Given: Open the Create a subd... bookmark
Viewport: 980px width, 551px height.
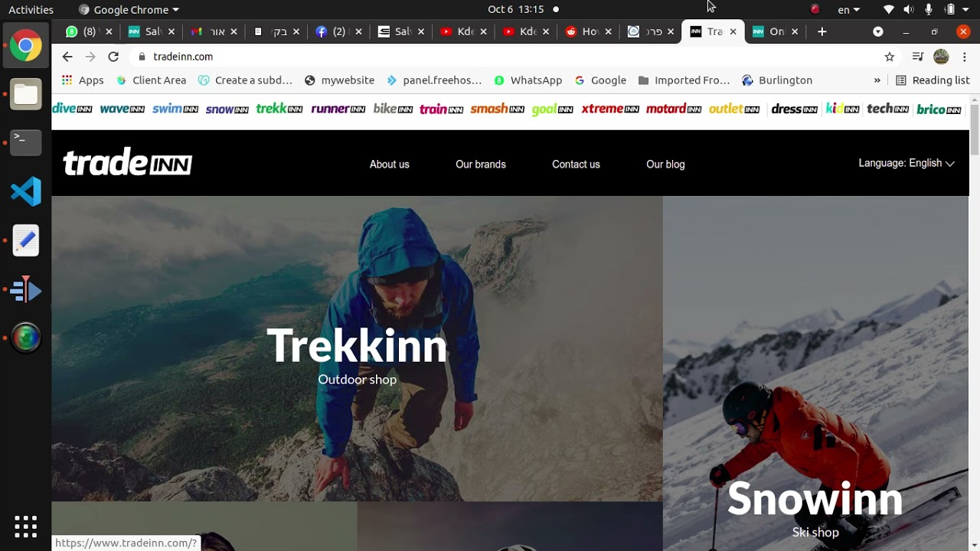Looking at the screenshot, I should click(x=245, y=80).
